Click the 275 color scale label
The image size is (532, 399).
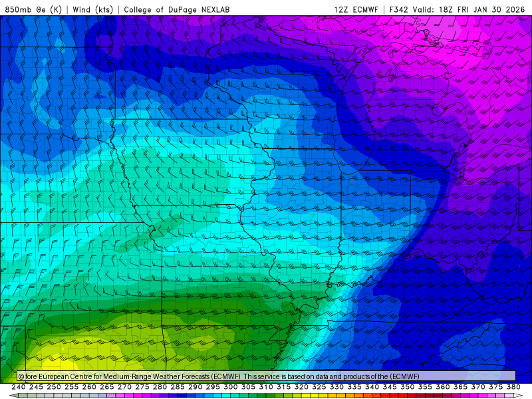(142, 387)
